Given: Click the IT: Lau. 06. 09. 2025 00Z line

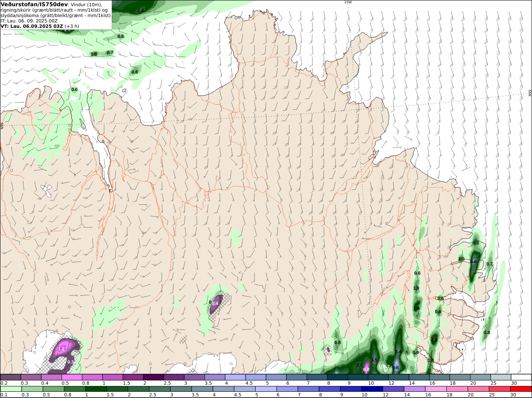Looking at the screenshot, I should click(29, 21).
